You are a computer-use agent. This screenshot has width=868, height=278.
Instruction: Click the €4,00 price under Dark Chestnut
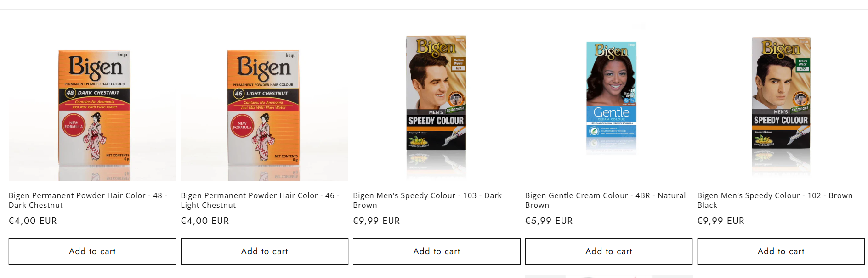click(x=33, y=221)
